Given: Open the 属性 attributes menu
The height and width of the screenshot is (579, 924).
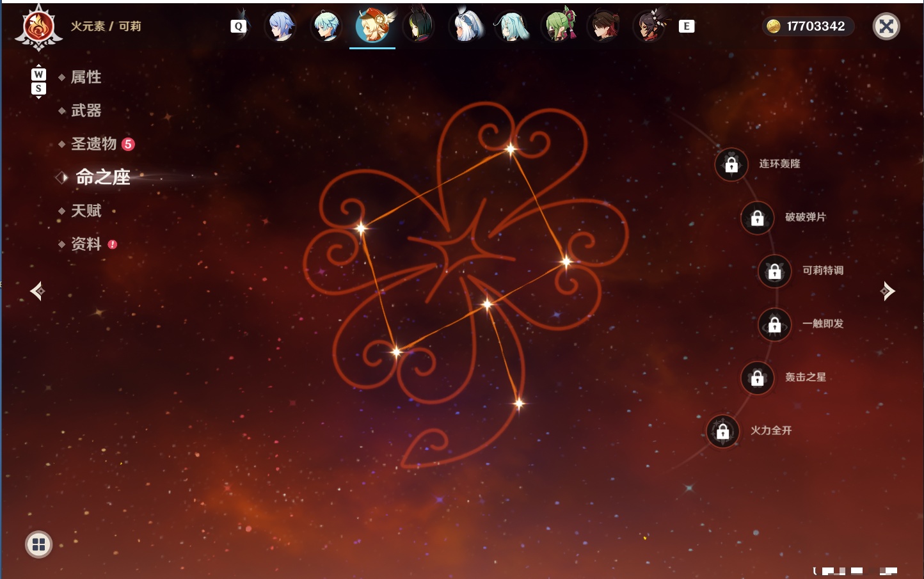Looking at the screenshot, I should tap(86, 77).
